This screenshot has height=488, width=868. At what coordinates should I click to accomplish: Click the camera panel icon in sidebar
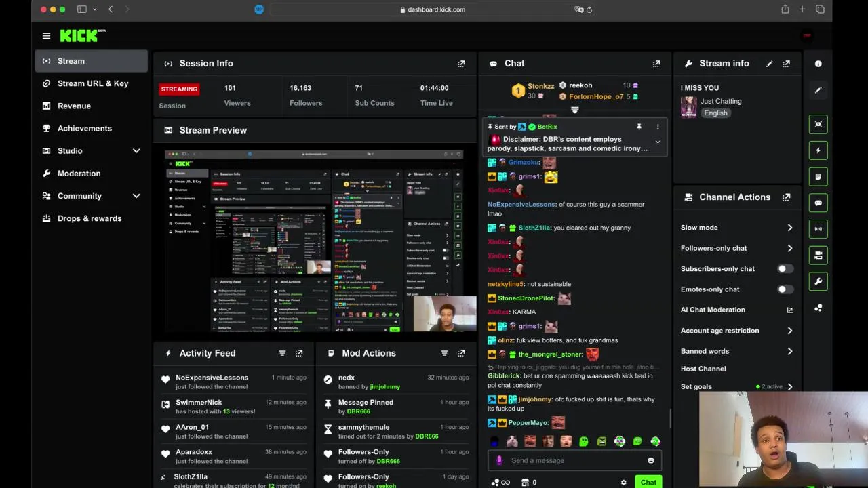pyautogui.click(x=818, y=255)
